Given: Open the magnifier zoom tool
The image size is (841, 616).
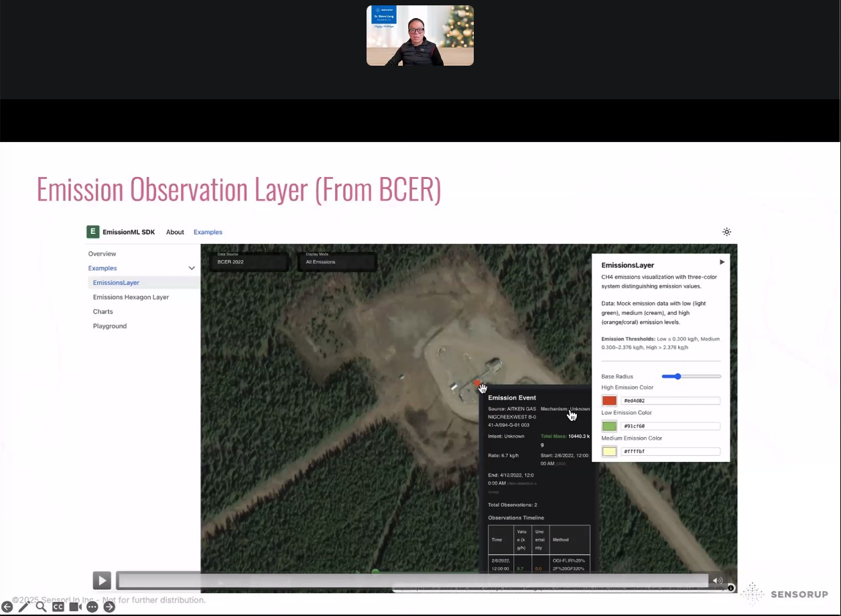Looking at the screenshot, I should click(41, 607).
